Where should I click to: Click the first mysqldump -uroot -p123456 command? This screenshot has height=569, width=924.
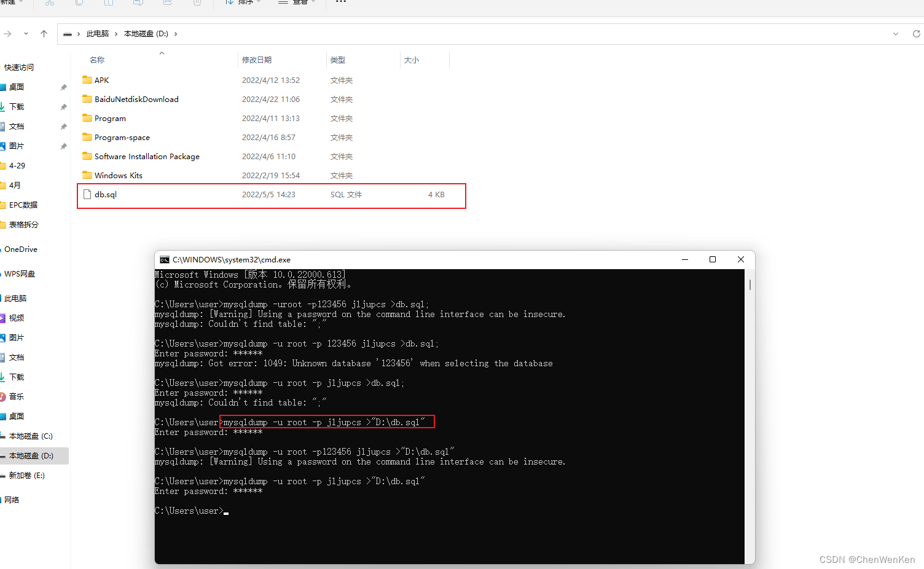pos(326,305)
